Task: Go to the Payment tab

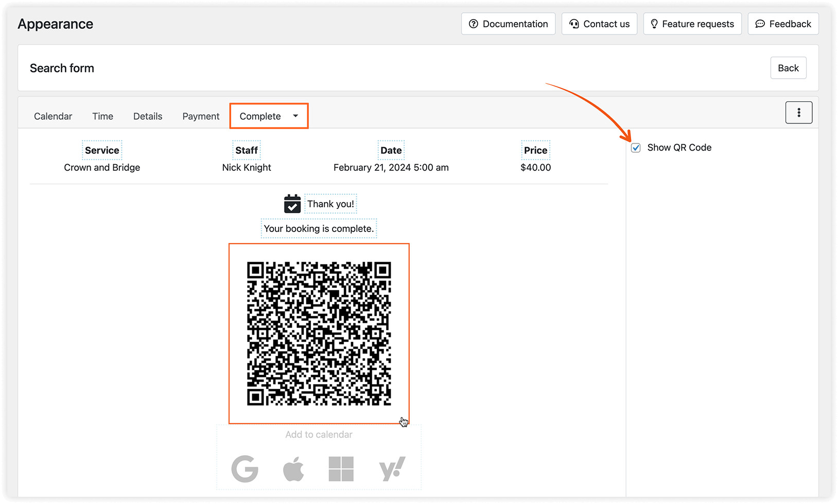Action: click(201, 116)
